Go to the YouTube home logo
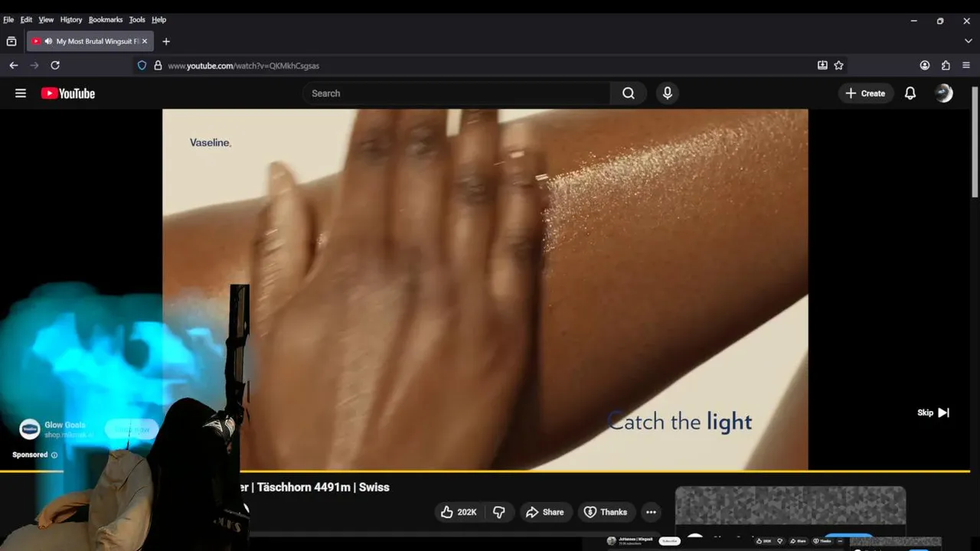Viewport: 980px width, 551px height. click(x=68, y=93)
